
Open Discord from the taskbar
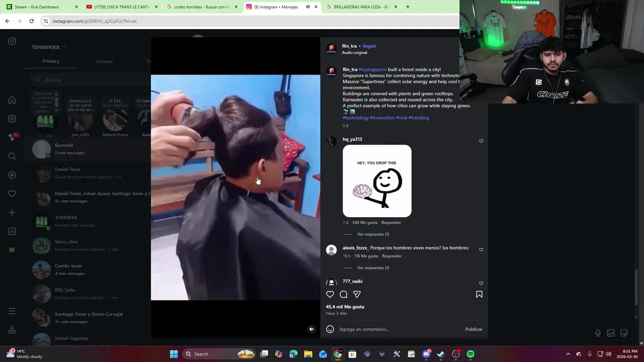click(426, 354)
